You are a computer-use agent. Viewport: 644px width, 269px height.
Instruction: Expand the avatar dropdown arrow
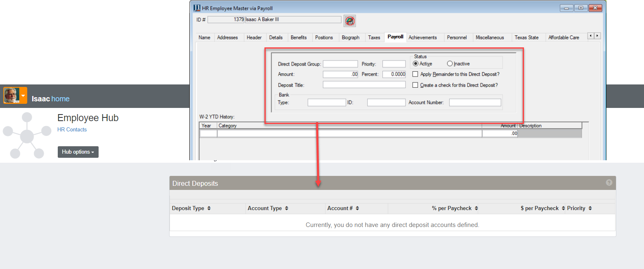pyautogui.click(x=24, y=96)
